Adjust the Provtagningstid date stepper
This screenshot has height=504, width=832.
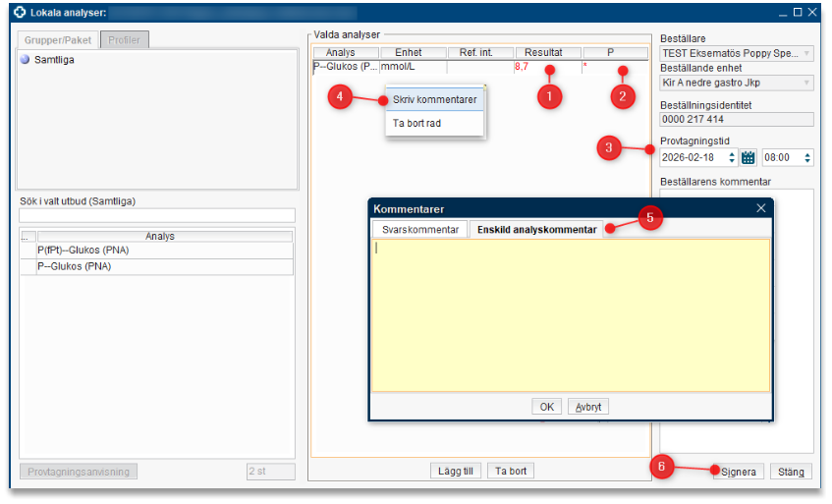[x=732, y=157]
